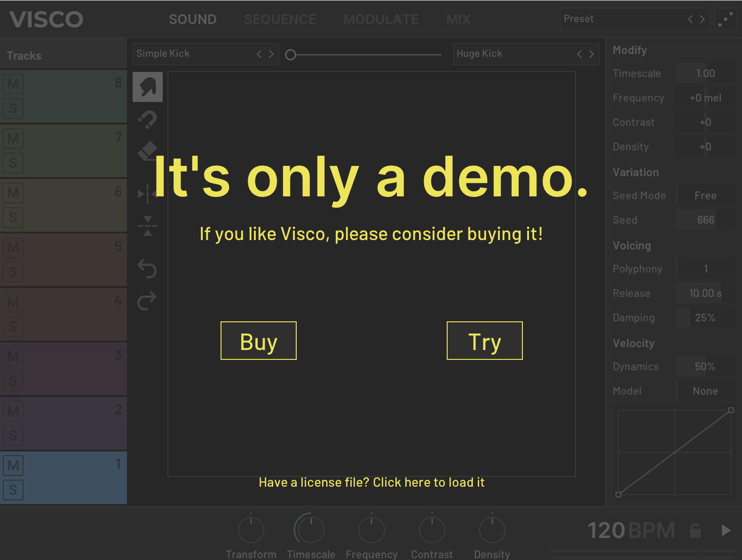Viewport: 742px width, 560px height.
Task: Mute track 4
Action: coord(13,302)
